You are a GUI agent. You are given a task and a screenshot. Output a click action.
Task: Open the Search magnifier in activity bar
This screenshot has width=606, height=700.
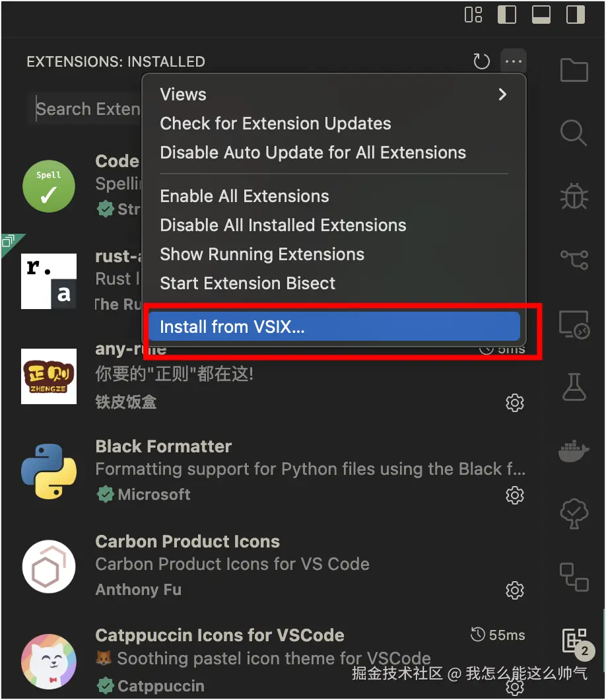point(574,133)
